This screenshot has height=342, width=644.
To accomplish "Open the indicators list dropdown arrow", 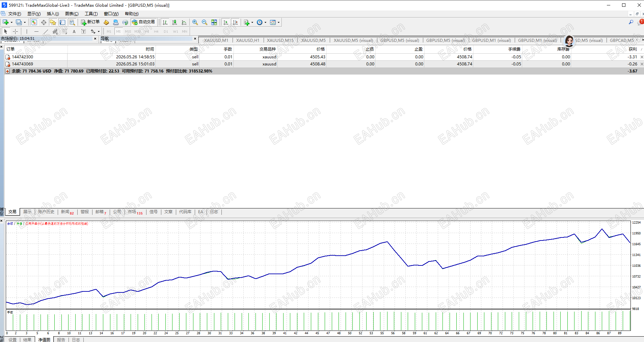I will [x=252, y=23].
